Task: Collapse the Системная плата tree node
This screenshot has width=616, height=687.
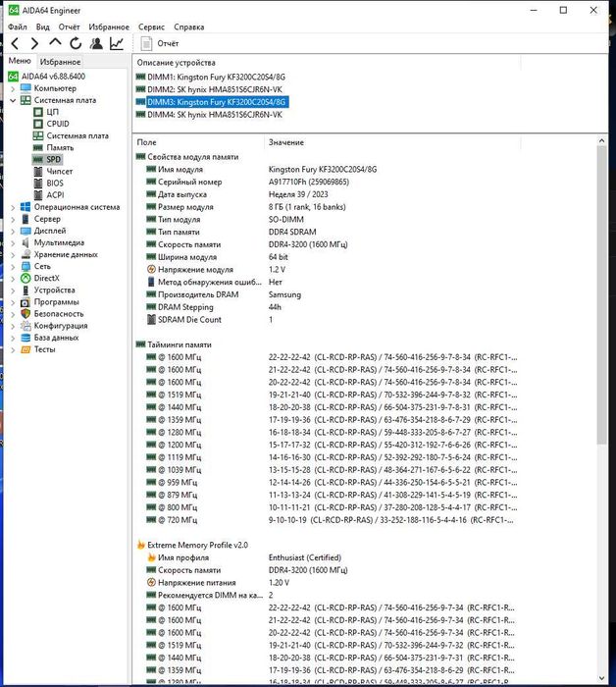Action: point(13,100)
